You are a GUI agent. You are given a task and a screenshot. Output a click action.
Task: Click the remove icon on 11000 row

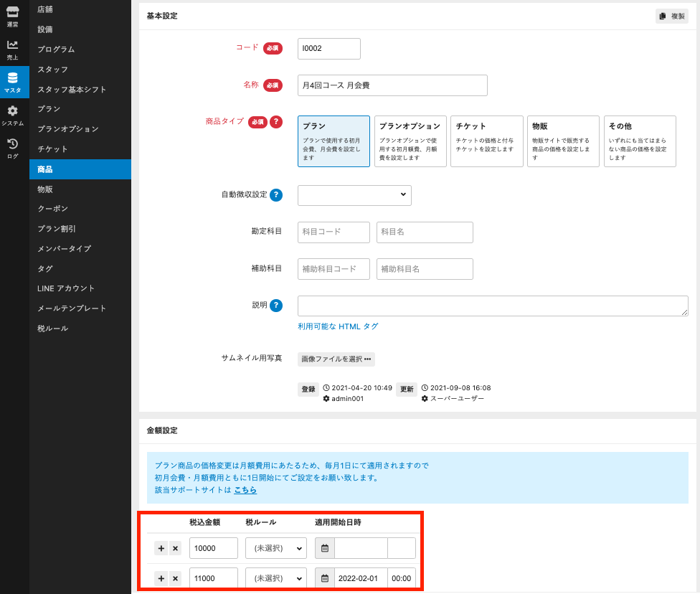coord(175,578)
